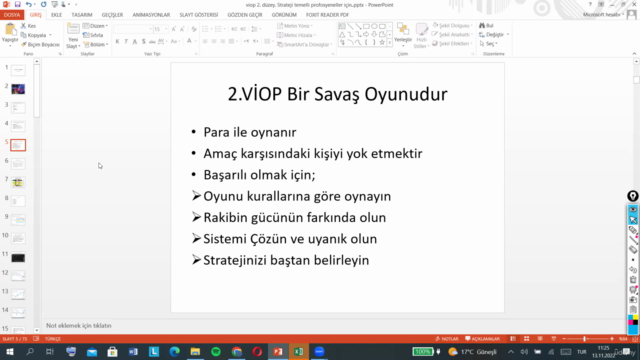
Task: Toggle strikethrough abc button
Action: pyautogui.click(x=152, y=42)
